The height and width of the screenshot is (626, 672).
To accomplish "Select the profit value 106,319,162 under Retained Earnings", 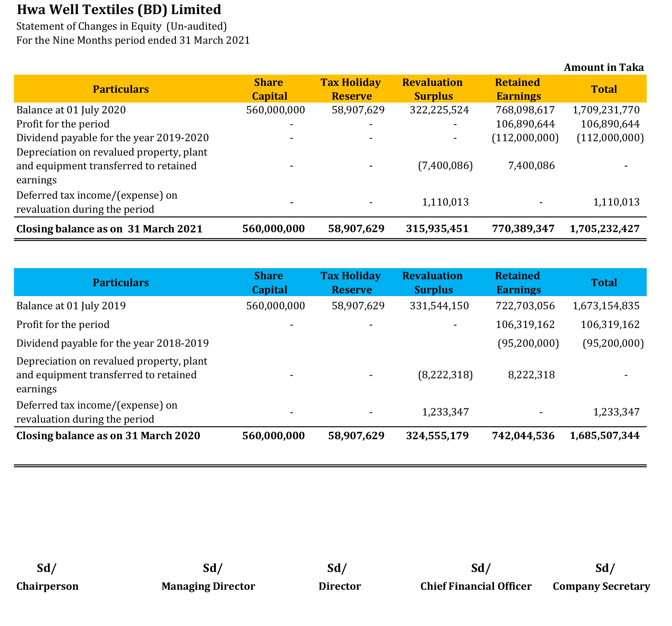I will [x=525, y=324].
